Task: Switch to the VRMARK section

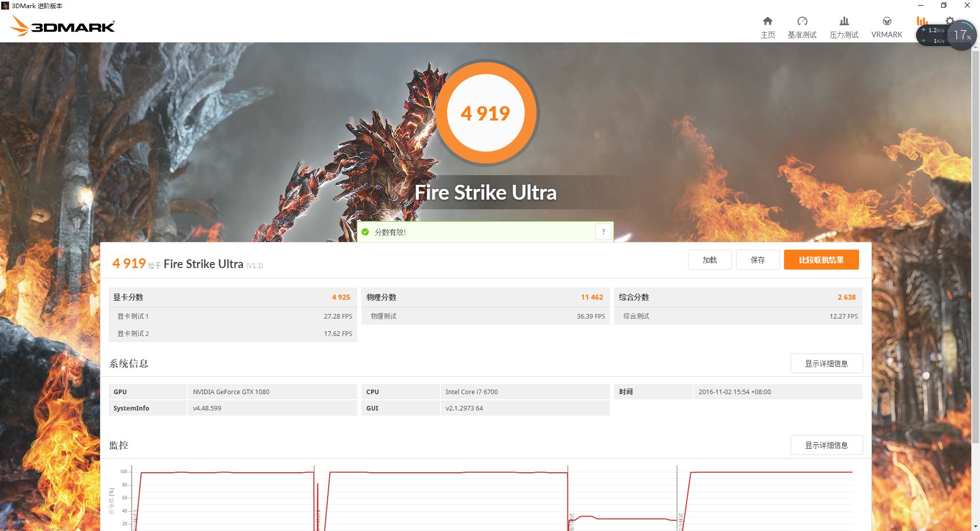Action: pos(887,27)
